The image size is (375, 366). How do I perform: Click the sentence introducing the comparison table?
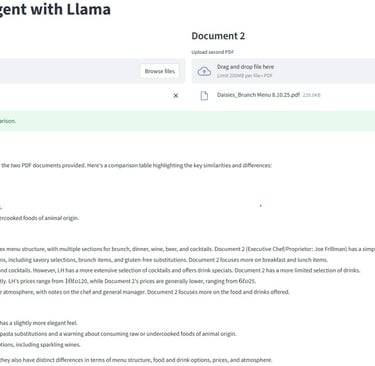click(x=136, y=165)
